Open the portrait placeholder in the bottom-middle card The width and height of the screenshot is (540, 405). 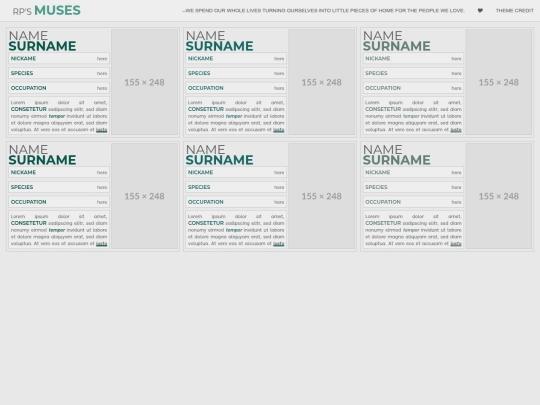pyautogui.click(x=322, y=196)
